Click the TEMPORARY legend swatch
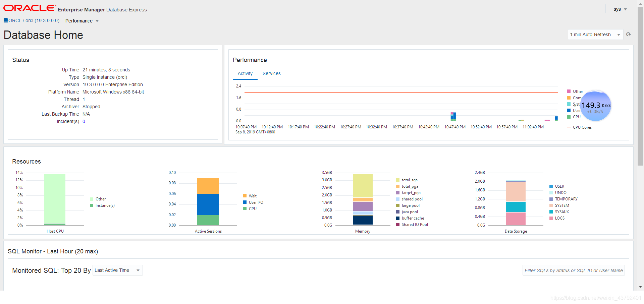This screenshot has height=304, width=644. click(551, 199)
